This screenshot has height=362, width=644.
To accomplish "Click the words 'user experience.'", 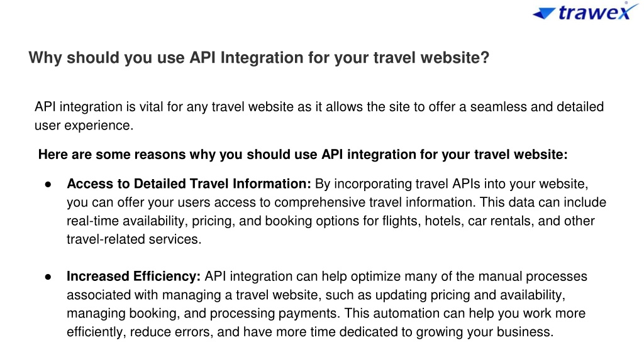I will click(x=84, y=125).
